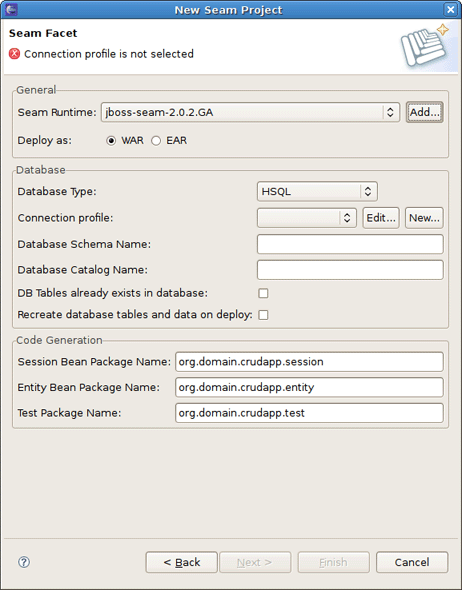Open the Connection profile dropdown
The image size is (462, 590).
(x=307, y=218)
